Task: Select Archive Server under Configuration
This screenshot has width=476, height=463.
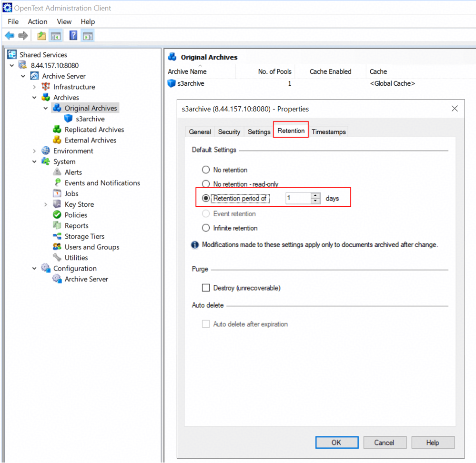Action: coord(86,279)
